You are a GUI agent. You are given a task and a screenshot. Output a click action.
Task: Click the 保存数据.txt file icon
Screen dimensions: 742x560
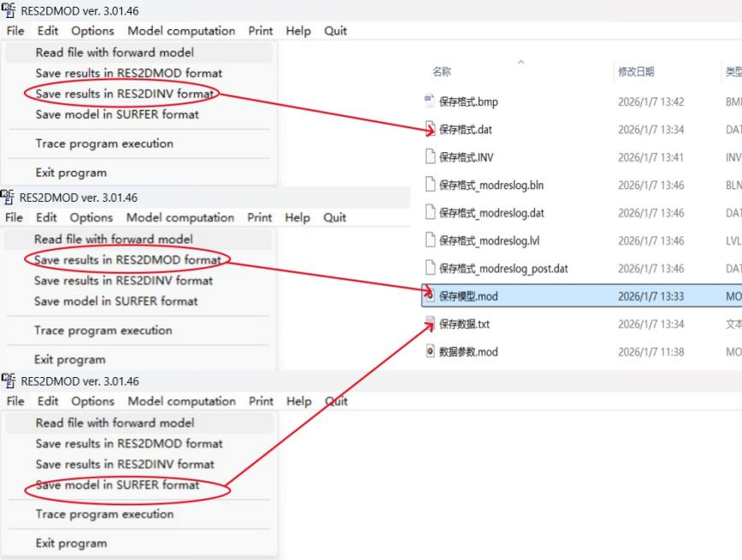click(430, 324)
